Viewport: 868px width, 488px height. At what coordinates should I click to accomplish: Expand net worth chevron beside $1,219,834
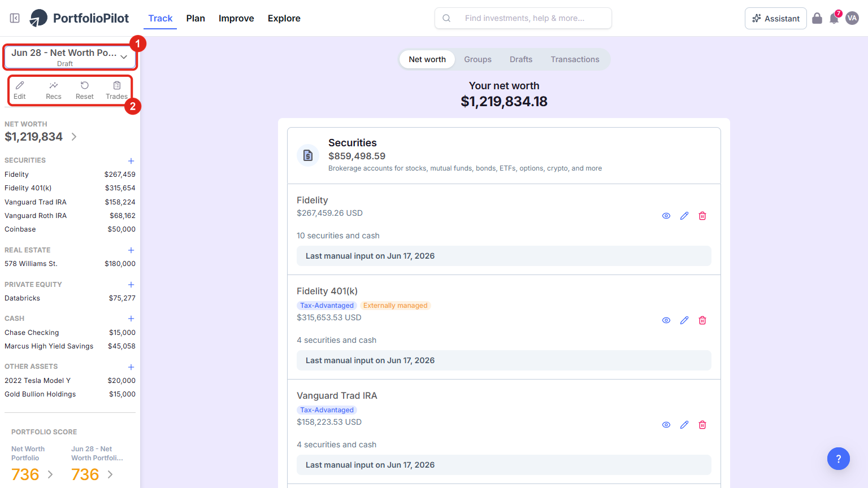point(74,137)
